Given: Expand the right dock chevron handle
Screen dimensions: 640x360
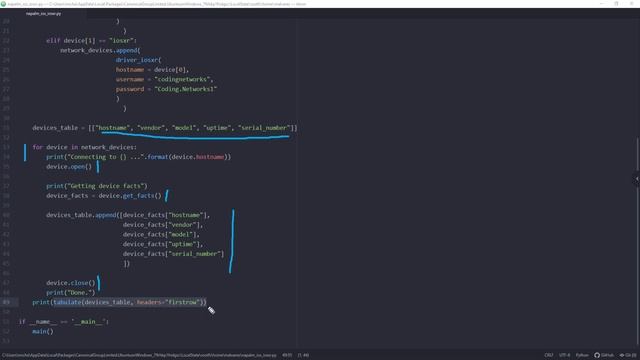Looking at the screenshot, I should click(637, 179).
